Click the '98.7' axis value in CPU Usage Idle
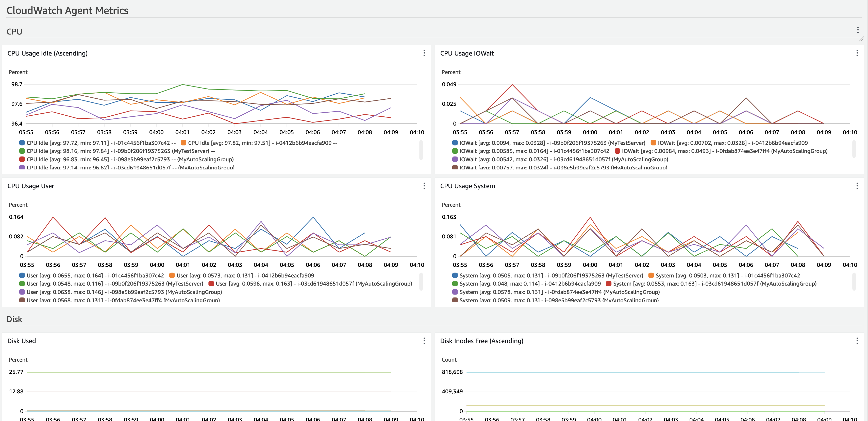This screenshot has height=421, width=868. point(17,84)
